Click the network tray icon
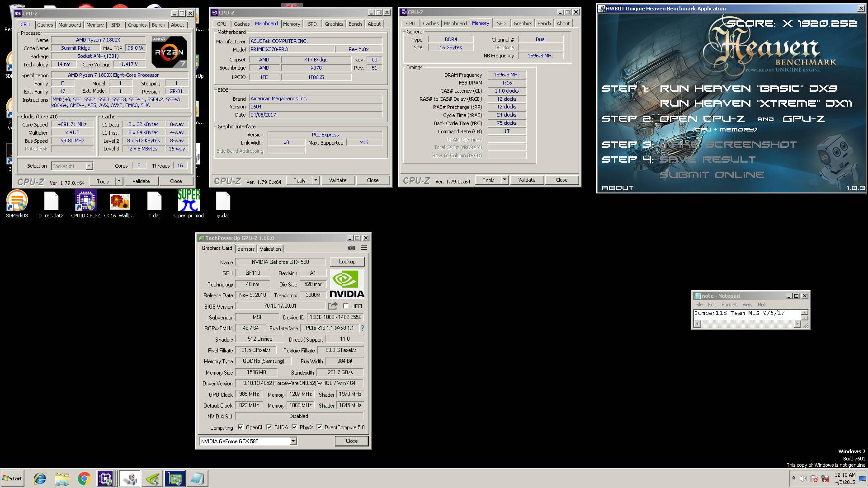868x488 pixels. click(825, 479)
